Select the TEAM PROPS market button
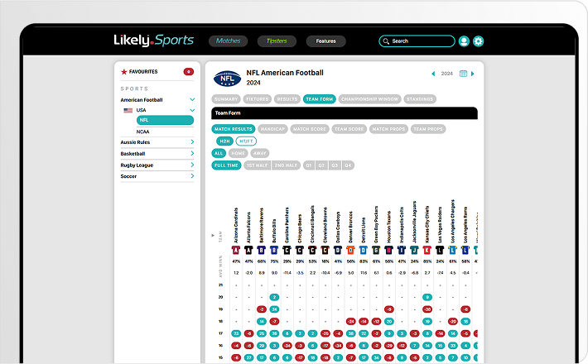The width and height of the screenshot is (588, 364). click(x=428, y=129)
